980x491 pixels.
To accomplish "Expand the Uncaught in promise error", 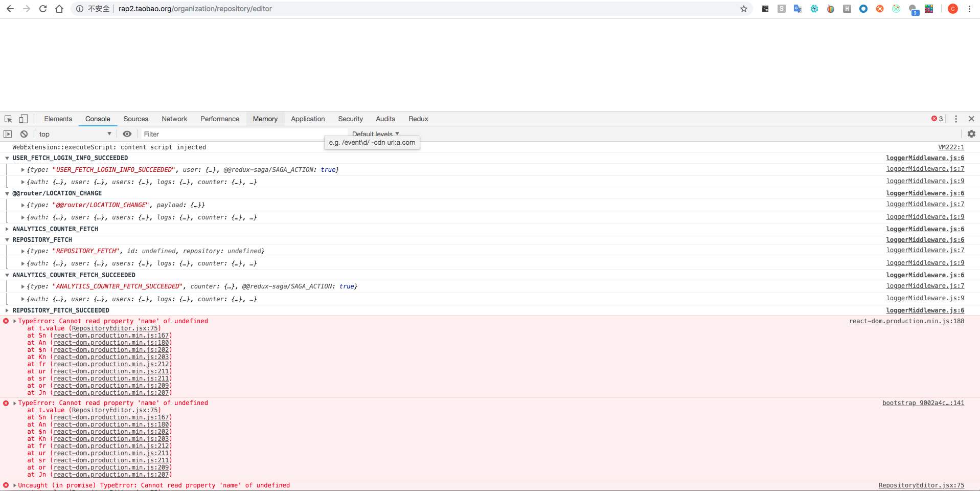I will click(15, 485).
